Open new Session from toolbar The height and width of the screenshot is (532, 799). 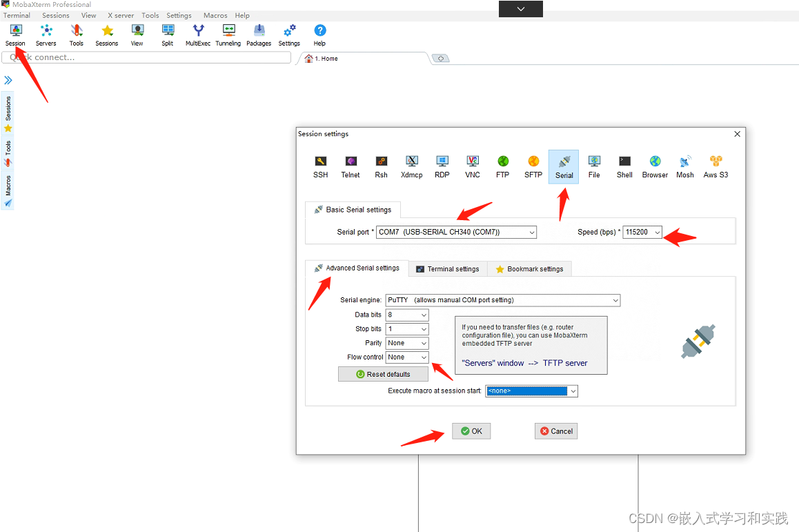pos(15,35)
